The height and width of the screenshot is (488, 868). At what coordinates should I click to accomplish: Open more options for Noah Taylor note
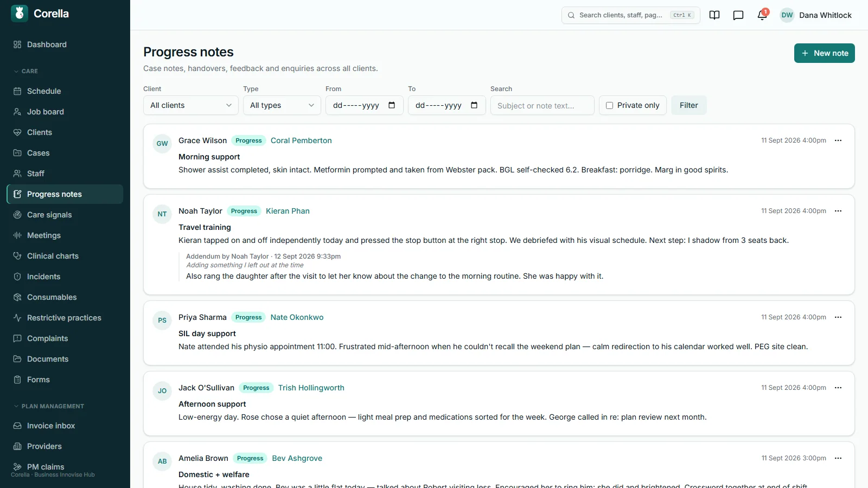tap(838, 211)
